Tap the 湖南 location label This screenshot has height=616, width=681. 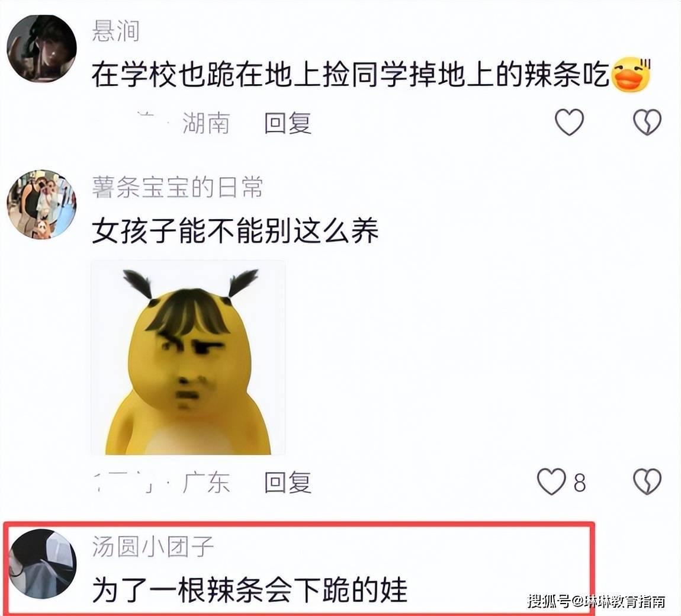point(206,123)
